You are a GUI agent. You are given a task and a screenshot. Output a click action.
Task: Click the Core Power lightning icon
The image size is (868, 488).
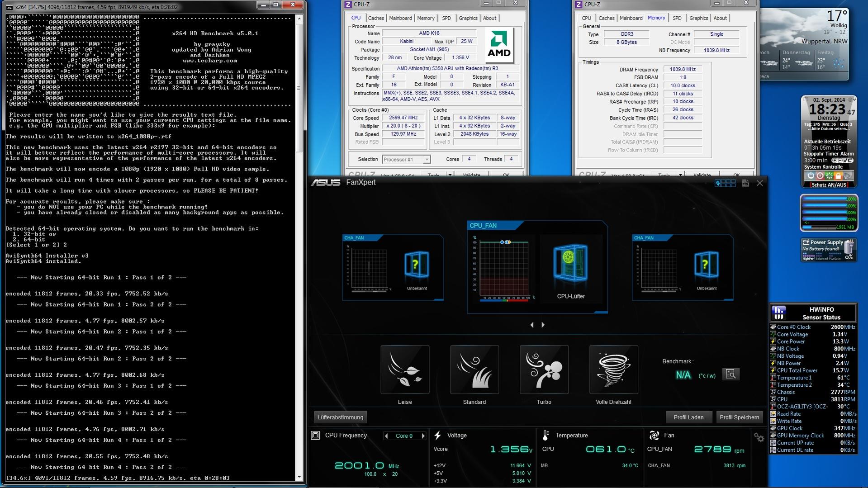[773, 341]
